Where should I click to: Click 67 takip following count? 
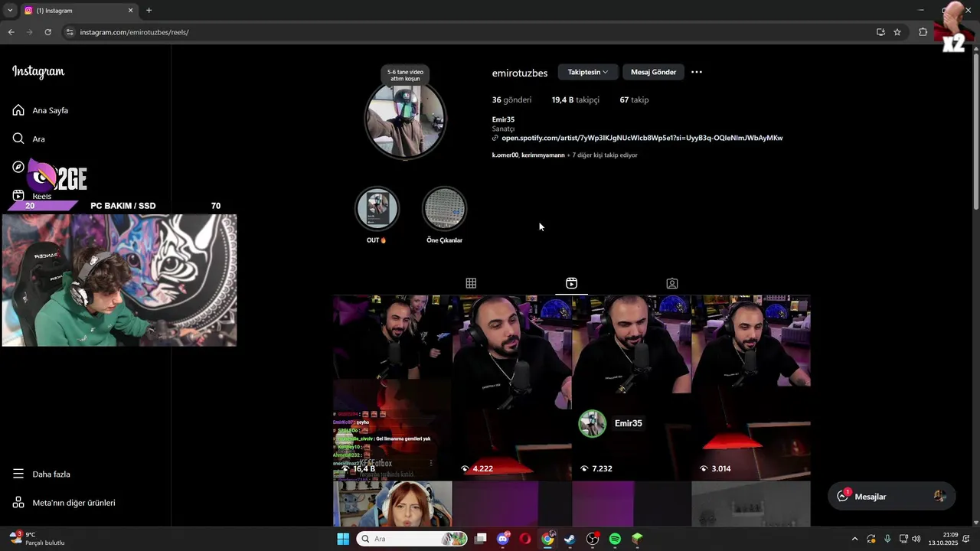(634, 99)
